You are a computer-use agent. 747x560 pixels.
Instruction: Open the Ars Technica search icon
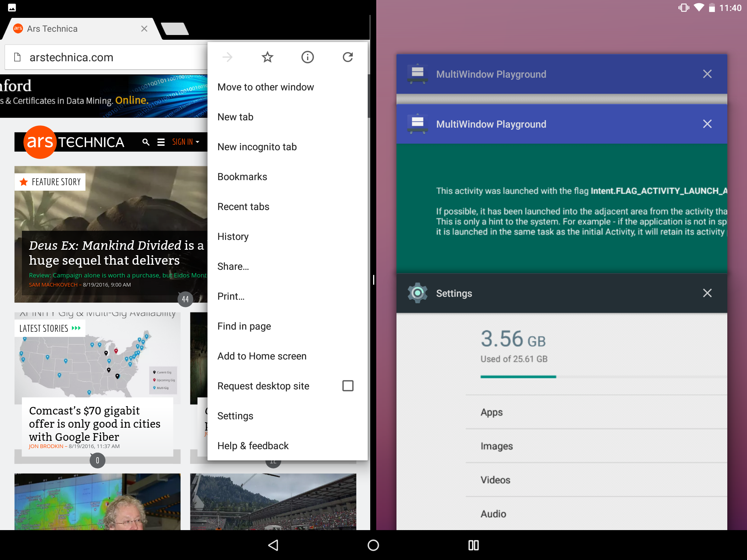tap(146, 142)
